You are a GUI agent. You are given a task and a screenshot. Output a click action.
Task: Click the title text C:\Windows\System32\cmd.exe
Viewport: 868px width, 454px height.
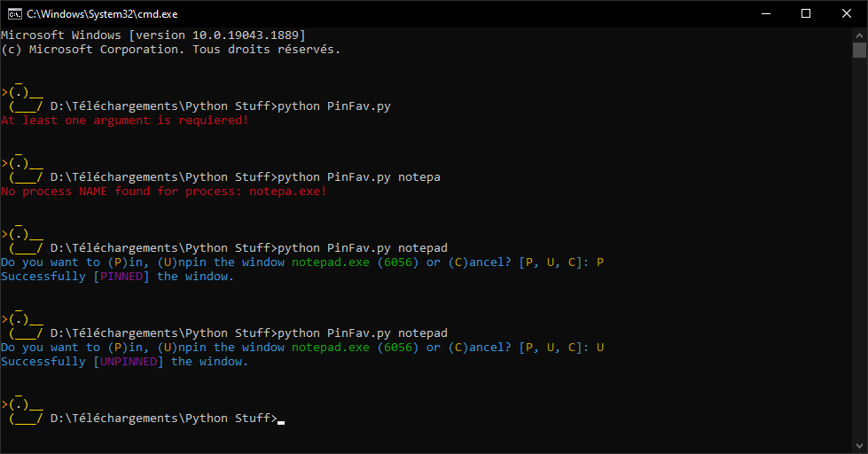coord(103,14)
